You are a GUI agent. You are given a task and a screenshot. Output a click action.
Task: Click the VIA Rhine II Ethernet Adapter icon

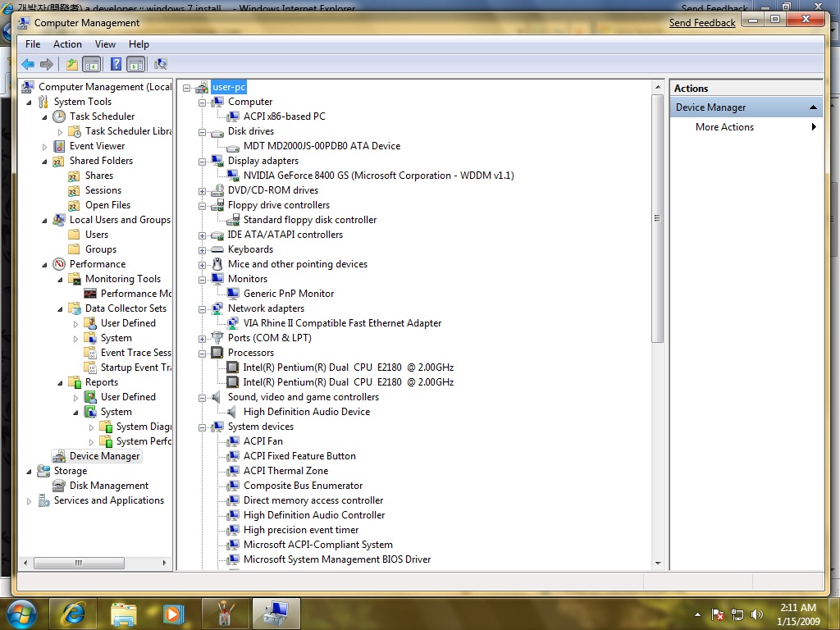tap(233, 323)
